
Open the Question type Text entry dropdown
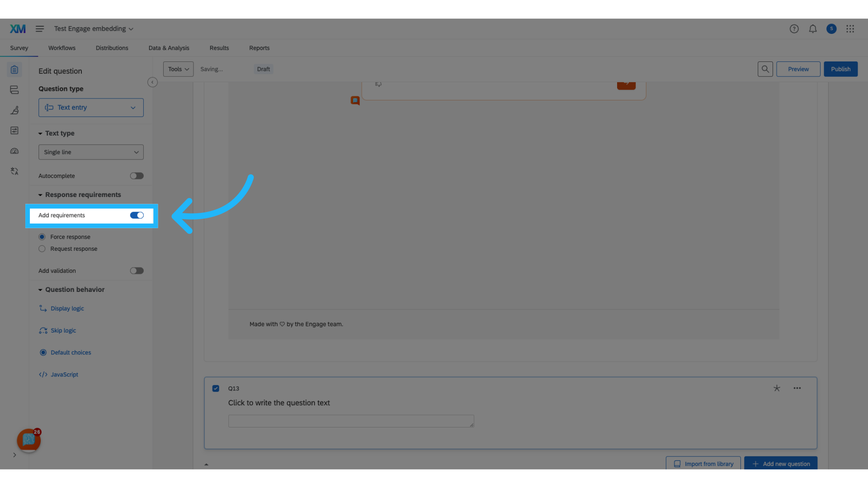click(91, 108)
